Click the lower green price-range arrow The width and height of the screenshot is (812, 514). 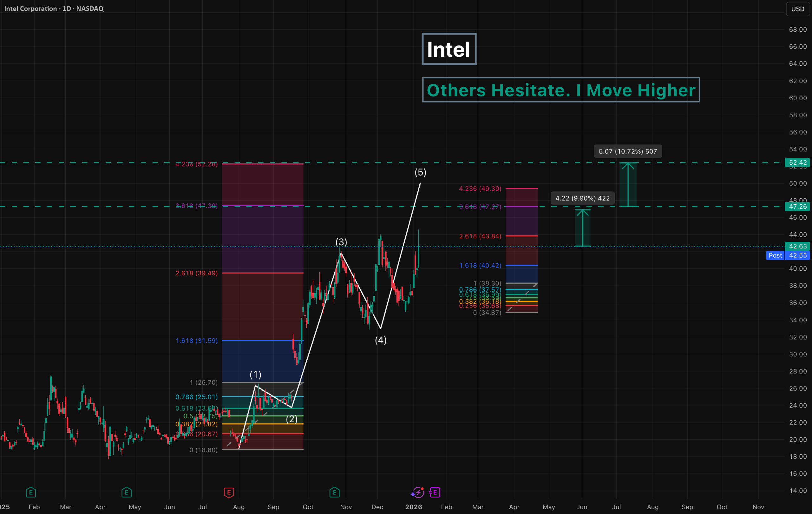click(x=582, y=228)
